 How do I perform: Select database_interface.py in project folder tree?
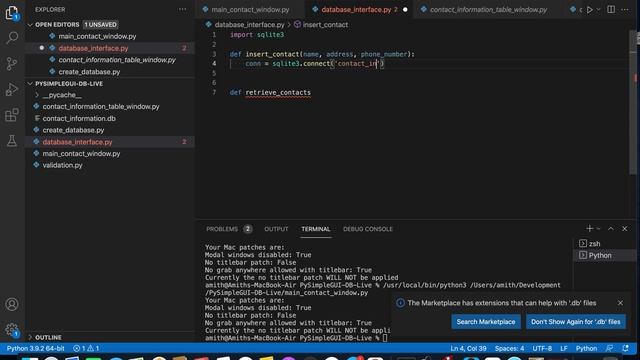click(110, 142)
